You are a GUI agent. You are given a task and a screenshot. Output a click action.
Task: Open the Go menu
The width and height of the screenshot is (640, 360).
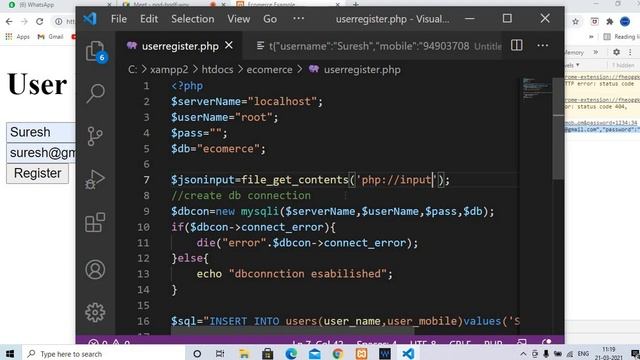click(x=270, y=19)
